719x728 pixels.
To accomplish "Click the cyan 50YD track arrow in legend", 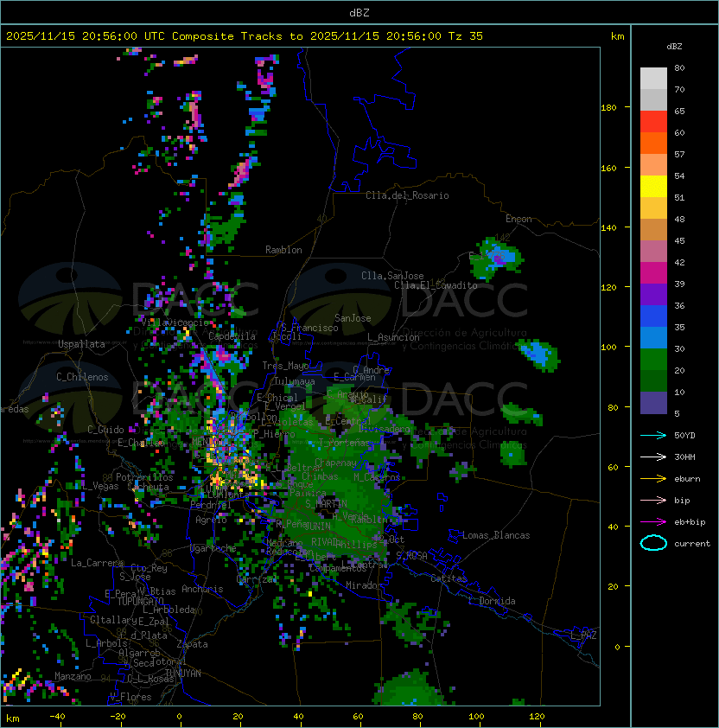I will click(653, 435).
